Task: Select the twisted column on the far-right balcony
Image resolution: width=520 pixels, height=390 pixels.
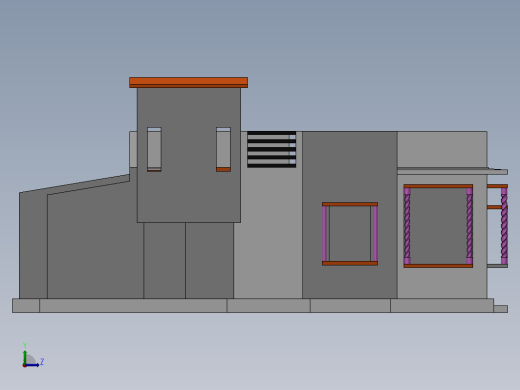Action: tap(504, 226)
